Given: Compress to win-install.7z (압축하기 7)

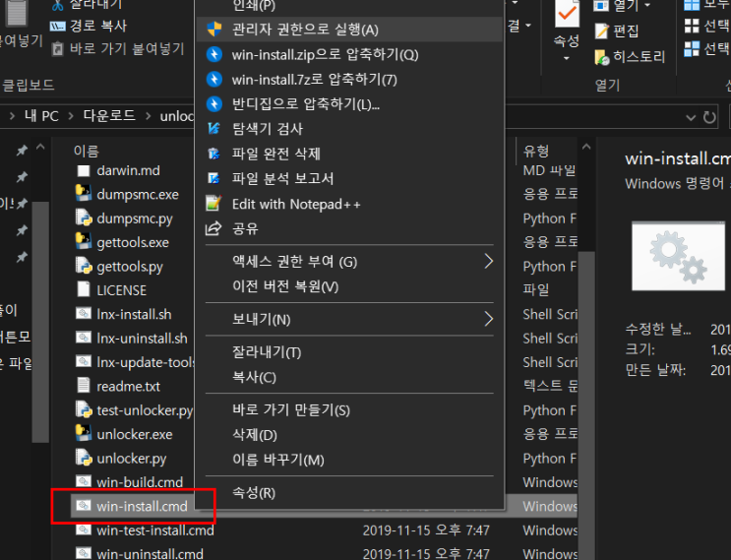Looking at the screenshot, I should pyautogui.click(x=349, y=80).
